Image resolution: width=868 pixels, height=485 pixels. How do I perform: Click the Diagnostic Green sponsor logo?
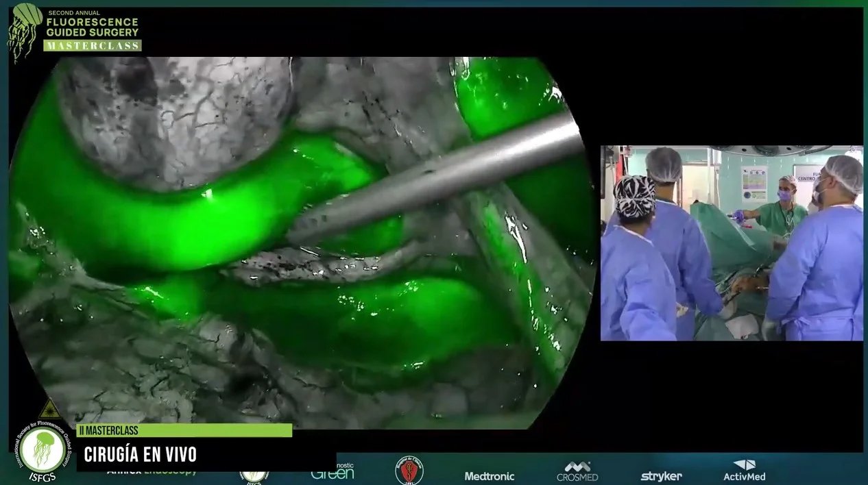pos(333,473)
